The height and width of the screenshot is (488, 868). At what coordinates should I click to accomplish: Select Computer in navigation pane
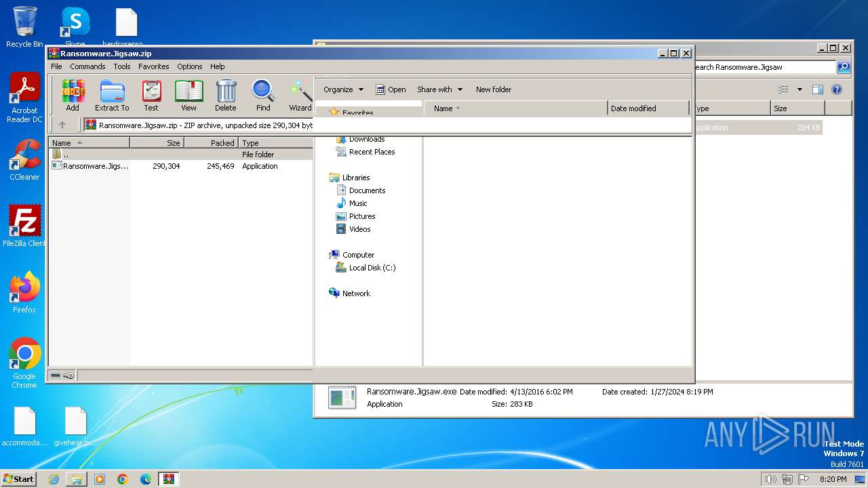click(351, 255)
